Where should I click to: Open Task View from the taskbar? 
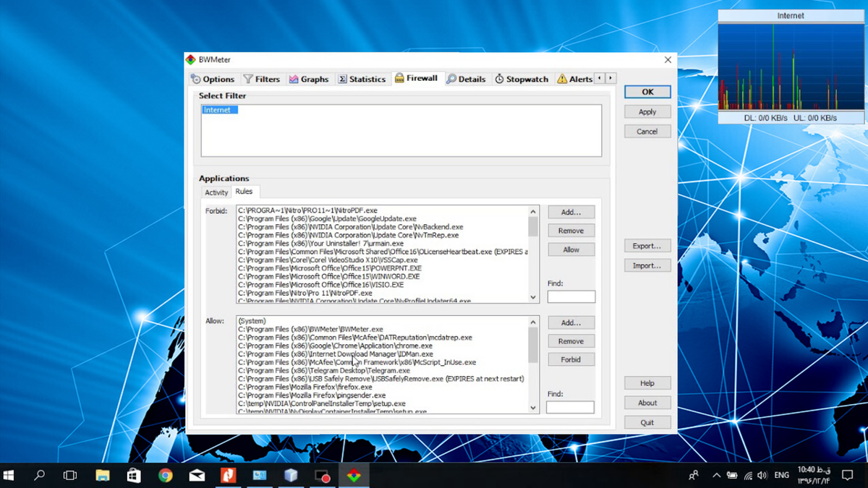click(x=70, y=475)
